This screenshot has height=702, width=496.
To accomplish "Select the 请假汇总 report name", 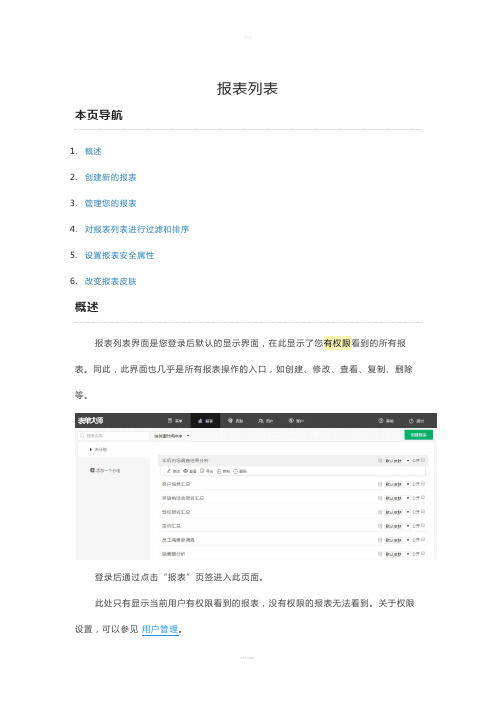I will [x=171, y=526].
